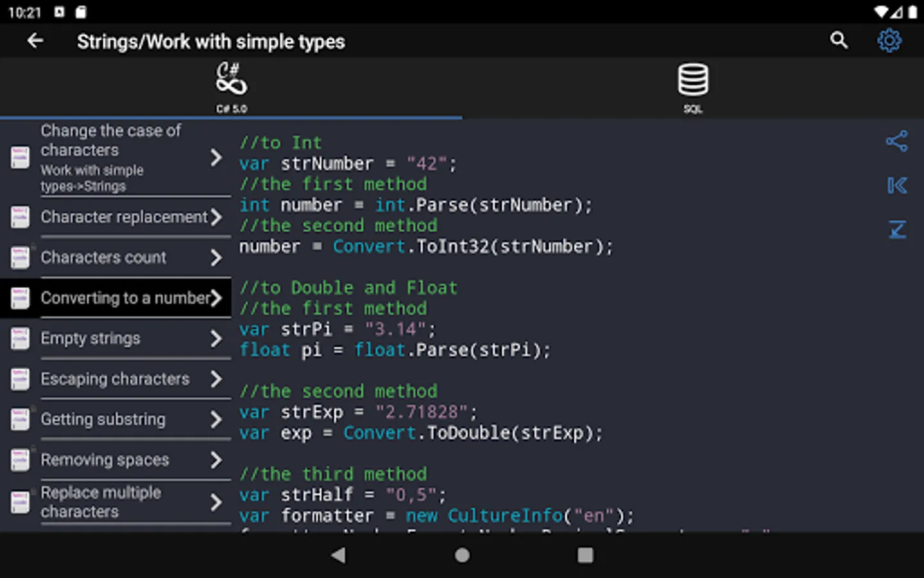924x578 pixels.
Task: Click the chevron next to 'Replace multiple characters'
Action: pyautogui.click(x=216, y=502)
